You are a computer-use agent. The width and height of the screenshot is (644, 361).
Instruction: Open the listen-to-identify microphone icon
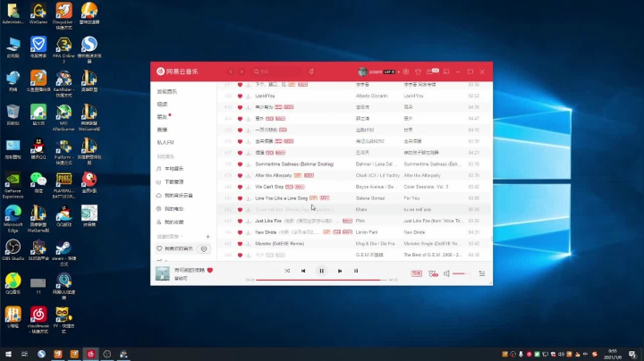pos(311,71)
